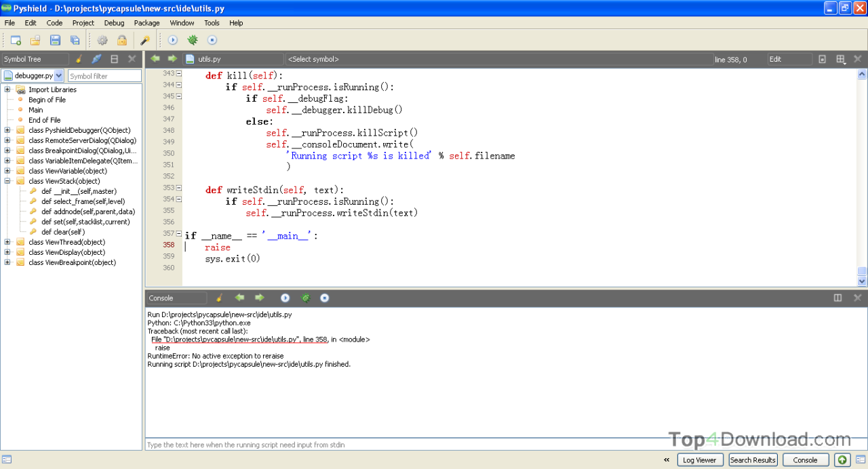Select the Run script icon in the toolbar

pyautogui.click(x=173, y=39)
